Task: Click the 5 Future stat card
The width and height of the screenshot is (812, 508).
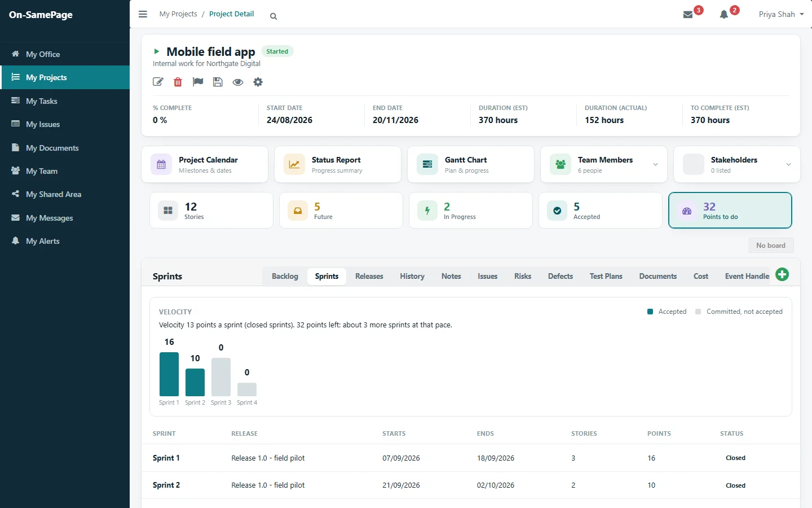Action: [341, 211]
